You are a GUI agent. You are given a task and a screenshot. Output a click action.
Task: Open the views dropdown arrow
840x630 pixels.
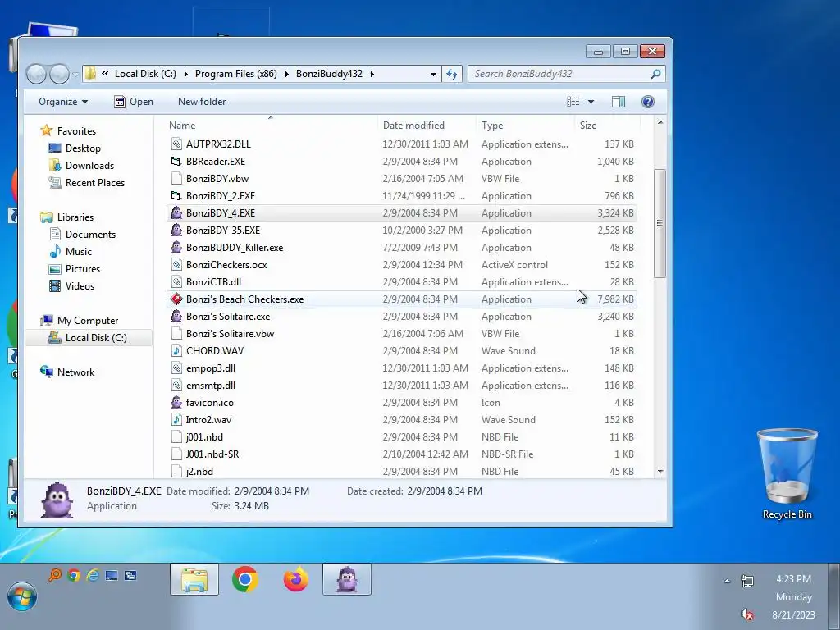click(591, 102)
